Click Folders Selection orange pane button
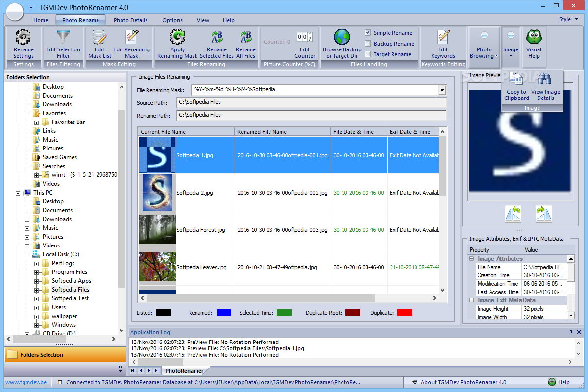Screen dimensions: 588x392 pos(65,355)
